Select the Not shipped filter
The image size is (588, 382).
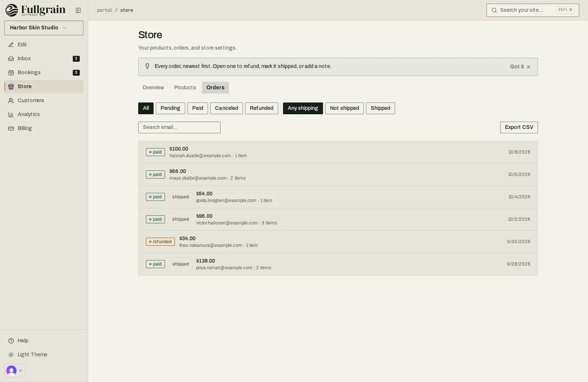tap(344, 108)
